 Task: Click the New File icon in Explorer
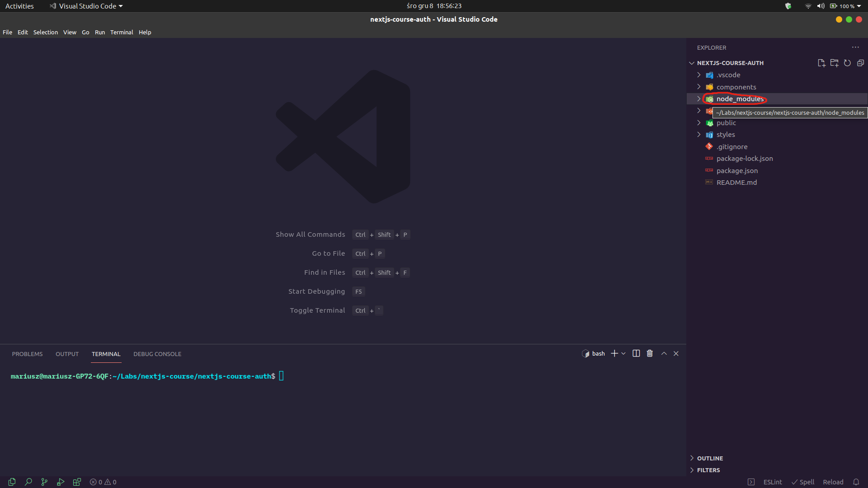coord(821,63)
